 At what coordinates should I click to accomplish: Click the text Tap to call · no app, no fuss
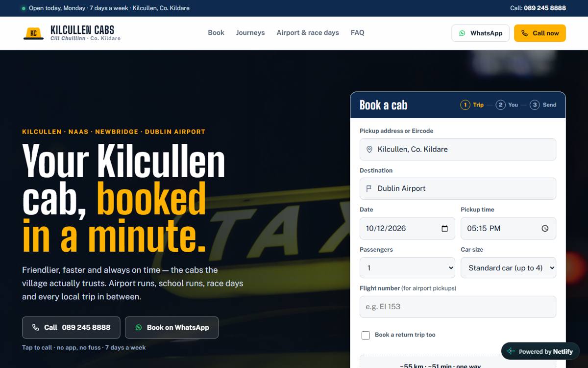tap(84, 347)
